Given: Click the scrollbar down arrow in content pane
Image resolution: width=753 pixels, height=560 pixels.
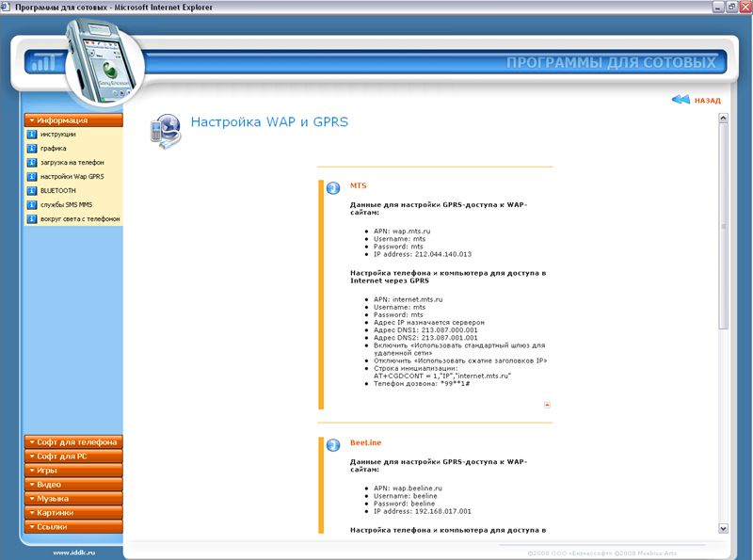Looking at the screenshot, I should click(x=723, y=528).
